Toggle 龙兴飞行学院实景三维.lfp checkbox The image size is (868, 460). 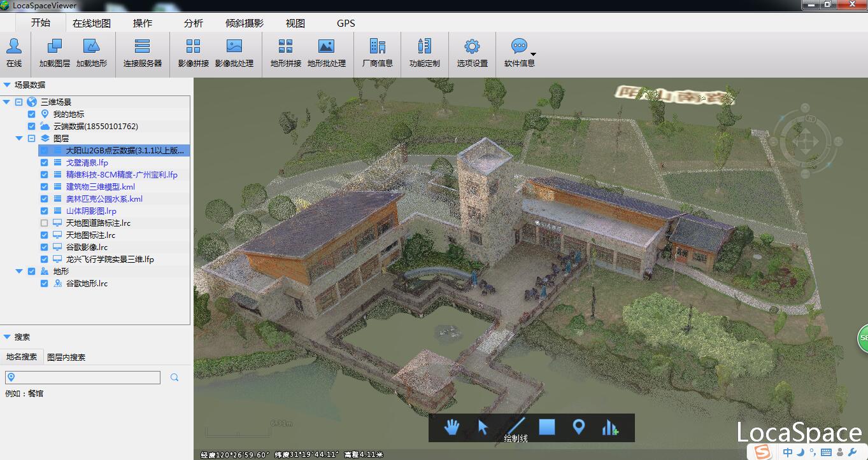point(44,259)
